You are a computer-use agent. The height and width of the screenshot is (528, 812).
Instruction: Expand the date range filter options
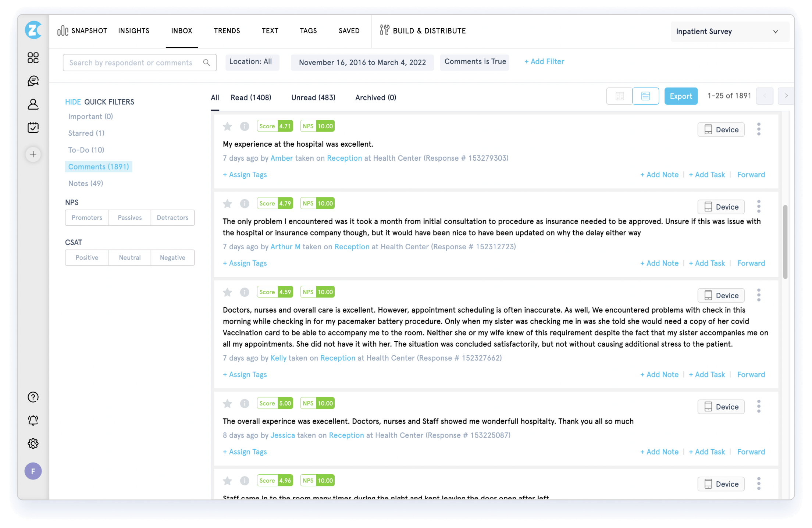click(362, 61)
